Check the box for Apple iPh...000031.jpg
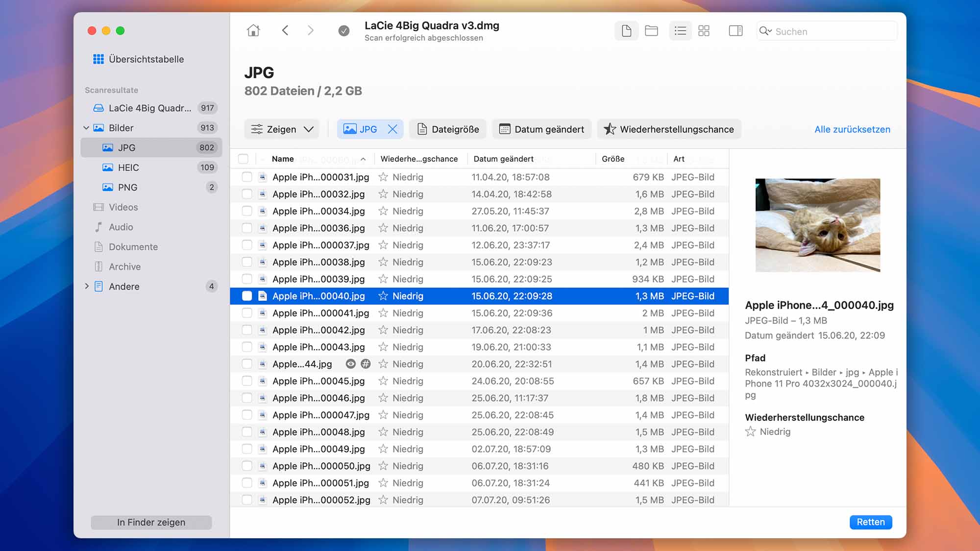980x551 pixels. [247, 177]
